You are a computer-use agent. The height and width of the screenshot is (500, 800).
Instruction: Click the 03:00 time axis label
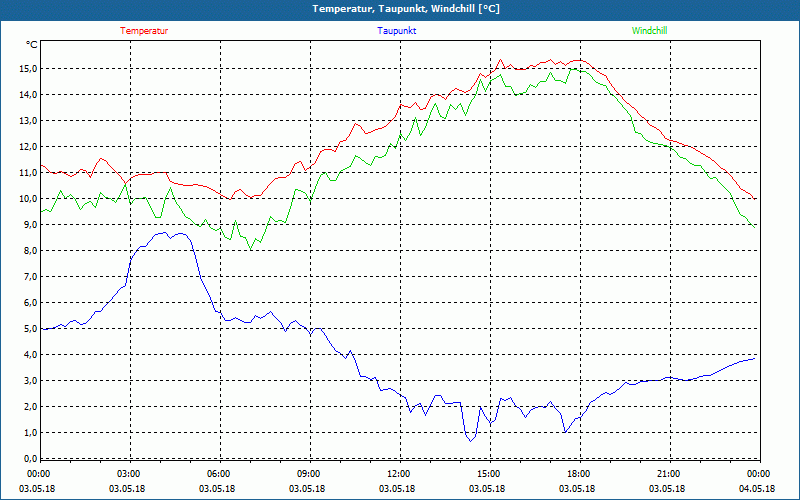pyautogui.click(x=127, y=474)
